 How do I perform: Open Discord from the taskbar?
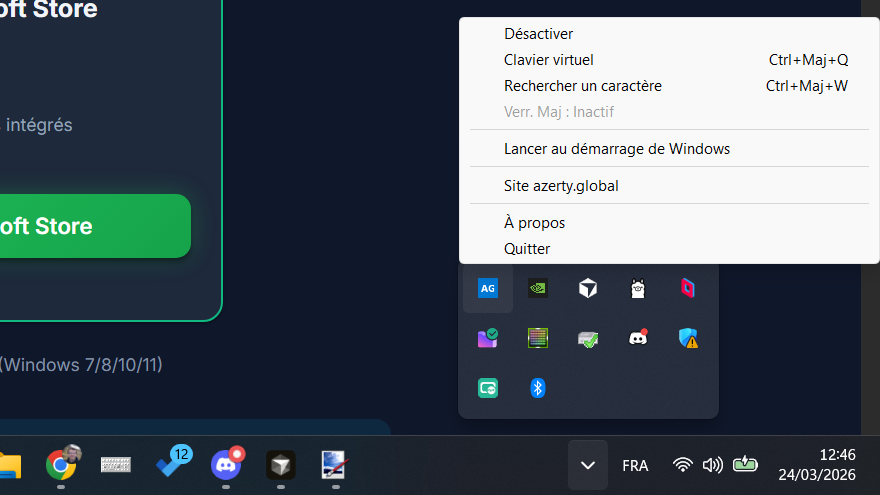pyautogui.click(x=227, y=464)
